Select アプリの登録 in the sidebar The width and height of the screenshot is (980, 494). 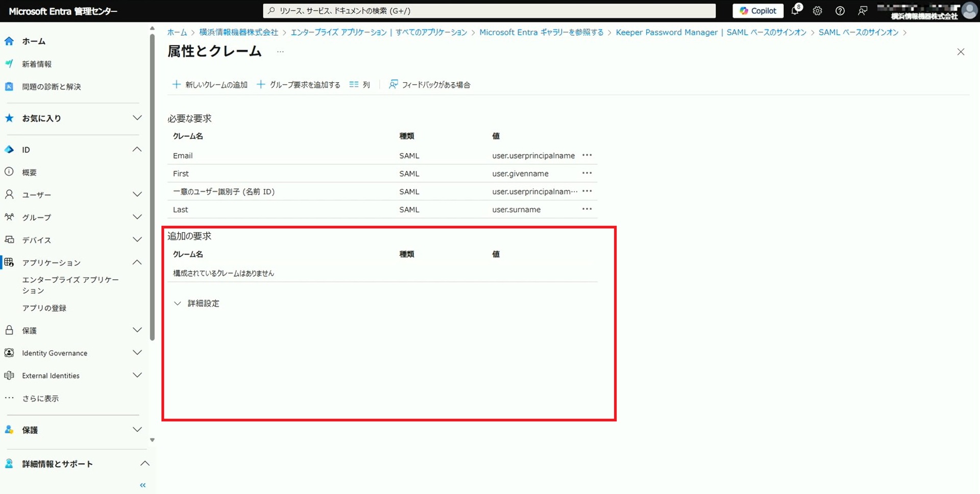(x=44, y=308)
